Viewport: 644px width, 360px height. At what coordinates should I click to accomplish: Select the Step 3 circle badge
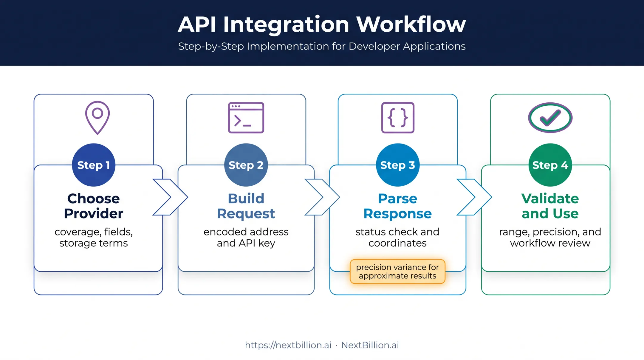pos(398,165)
